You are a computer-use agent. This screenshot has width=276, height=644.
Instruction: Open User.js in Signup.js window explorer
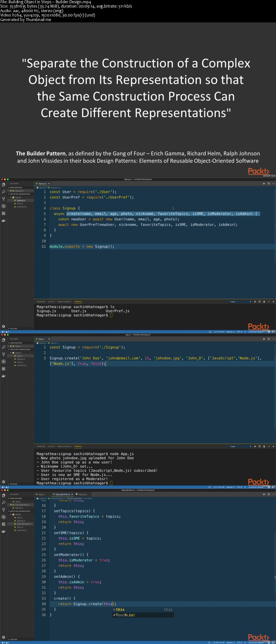20,204
